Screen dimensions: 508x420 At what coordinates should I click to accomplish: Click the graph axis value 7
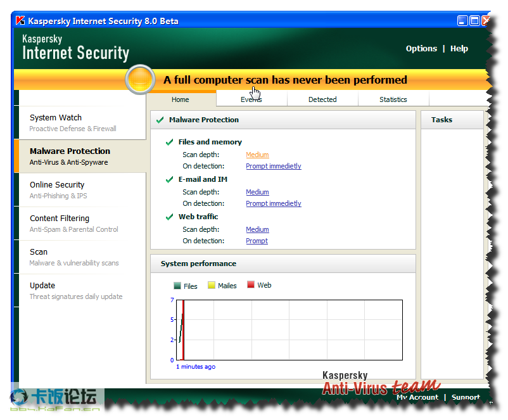[x=172, y=300]
